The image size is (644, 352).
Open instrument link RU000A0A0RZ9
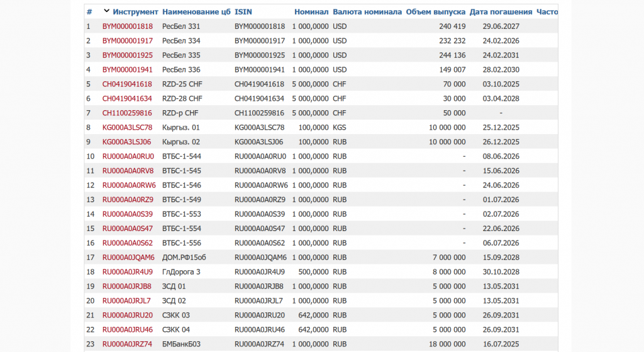click(x=128, y=200)
